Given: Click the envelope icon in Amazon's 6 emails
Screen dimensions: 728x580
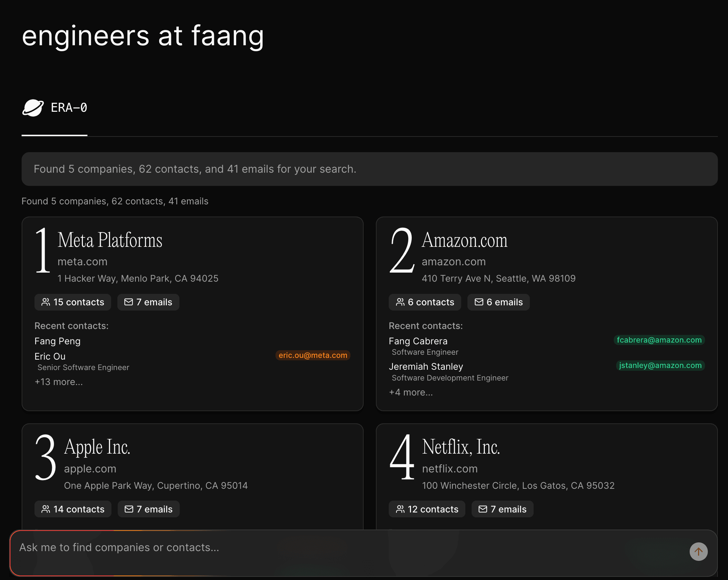Looking at the screenshot, I should 479,302.
